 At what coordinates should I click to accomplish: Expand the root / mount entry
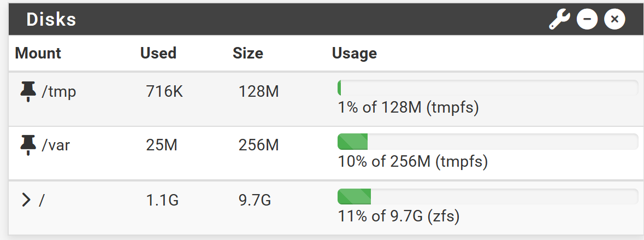point(26,200)
